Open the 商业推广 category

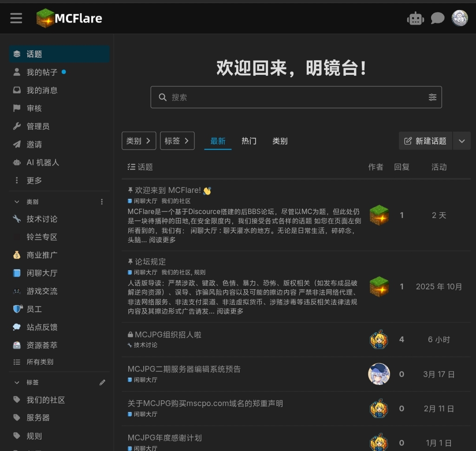59,255
